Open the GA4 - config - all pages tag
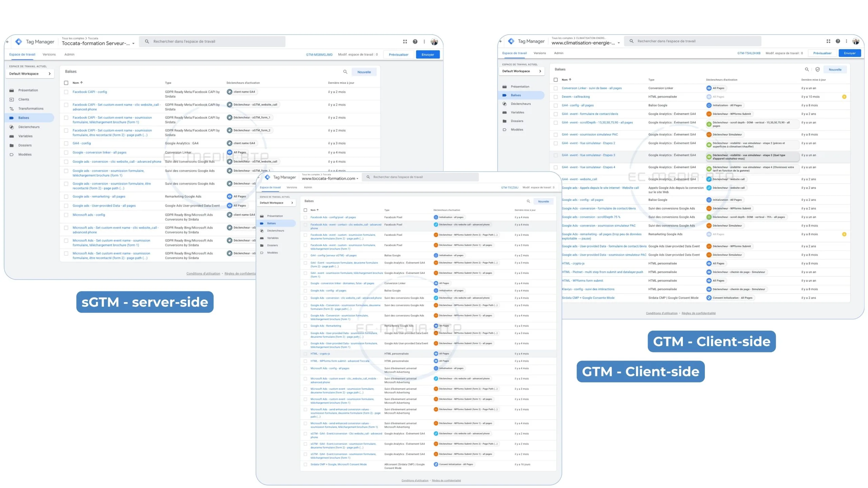 click(577, 105)
